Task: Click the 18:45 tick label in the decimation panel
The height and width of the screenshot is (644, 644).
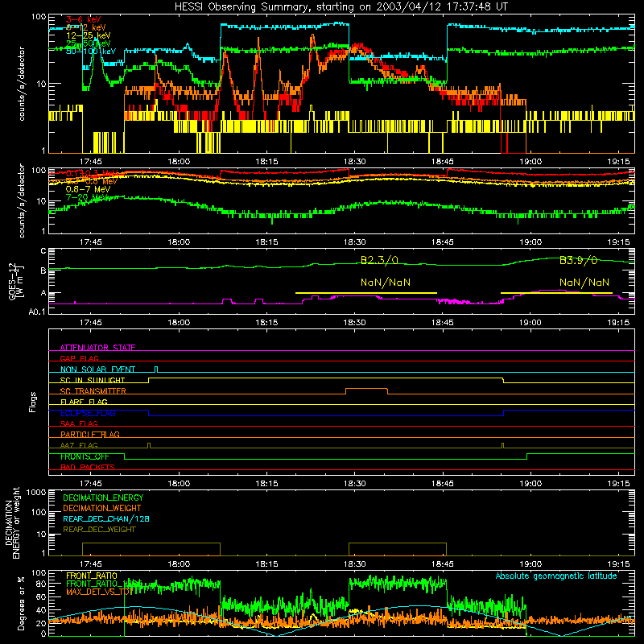Action: tap(442, 564)
